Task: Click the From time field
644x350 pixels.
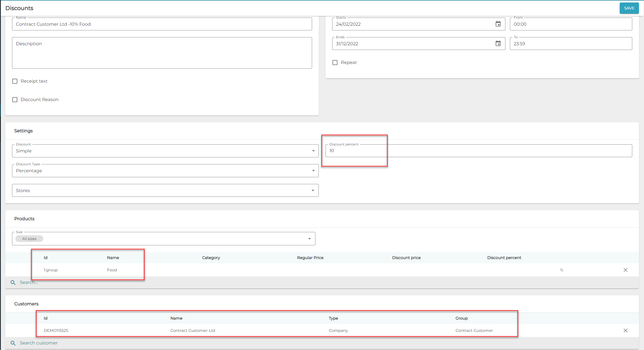Action: (571, 24)
